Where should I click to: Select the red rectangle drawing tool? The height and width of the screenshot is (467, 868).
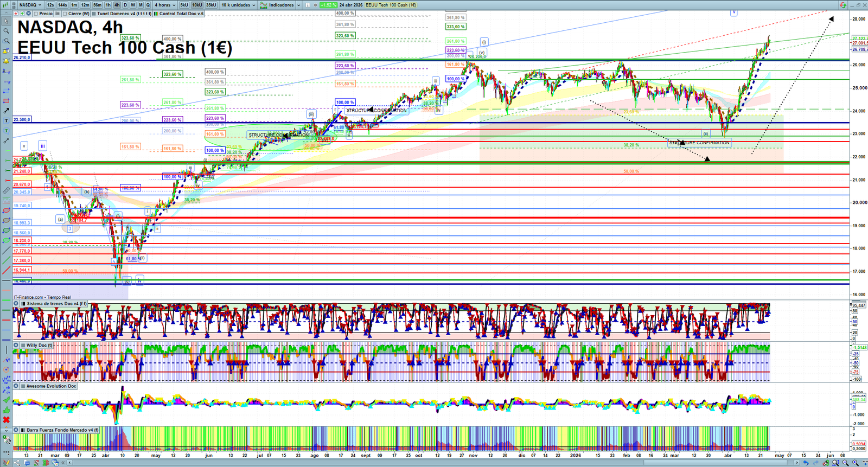tap(6, 101)
